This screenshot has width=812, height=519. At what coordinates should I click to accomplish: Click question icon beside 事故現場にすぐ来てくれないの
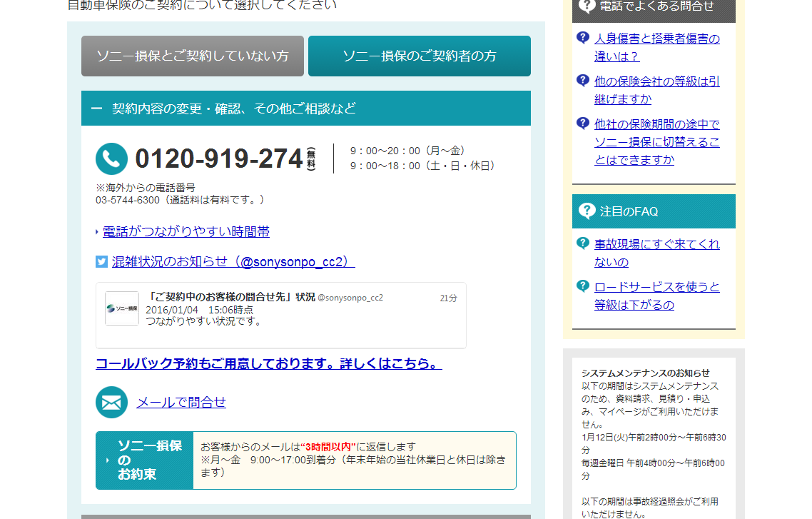click(583, 243)
